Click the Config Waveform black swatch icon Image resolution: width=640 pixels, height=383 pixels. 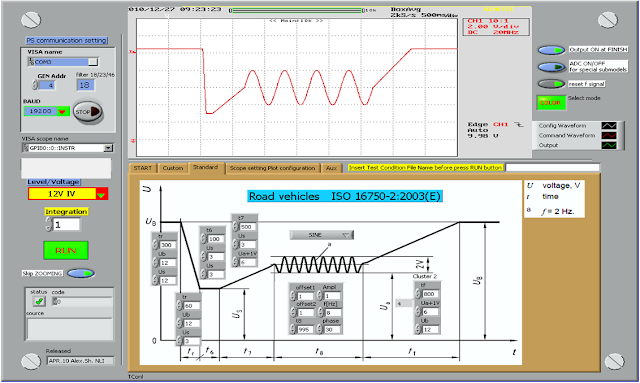[x=609, y=126]
